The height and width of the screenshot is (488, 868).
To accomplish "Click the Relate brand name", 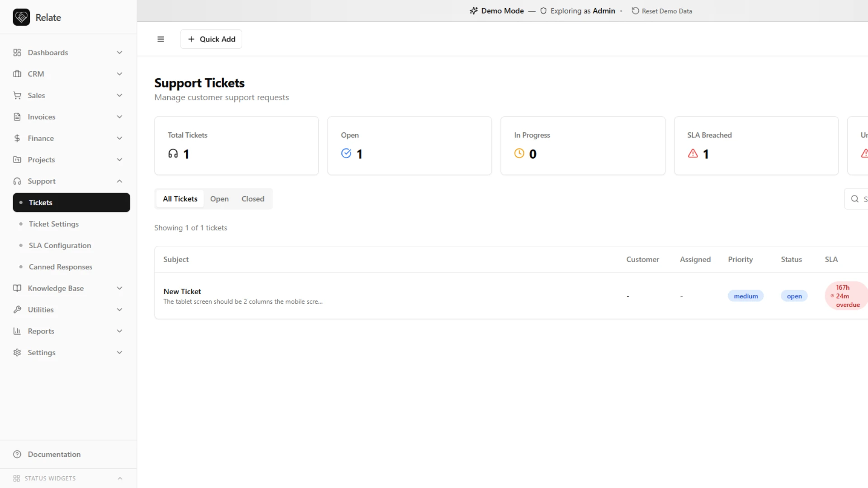I will pos(48,17).
